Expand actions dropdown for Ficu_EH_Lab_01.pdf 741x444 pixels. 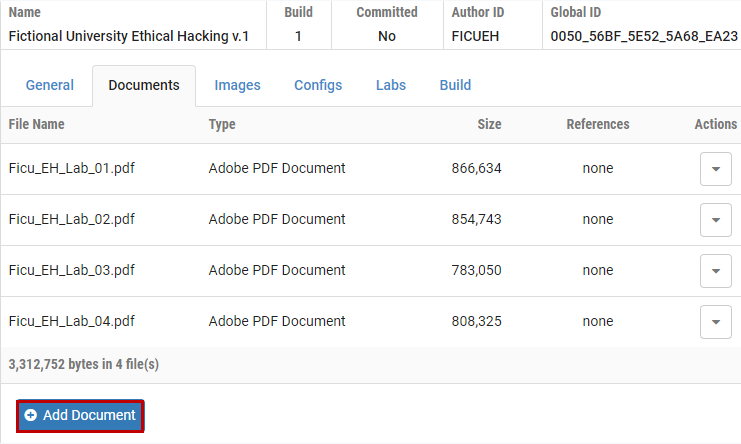(715, 169)
